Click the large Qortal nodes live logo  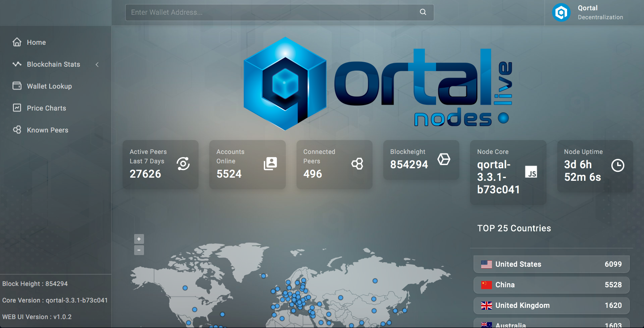pyautogui.click(x=378, y=84)
